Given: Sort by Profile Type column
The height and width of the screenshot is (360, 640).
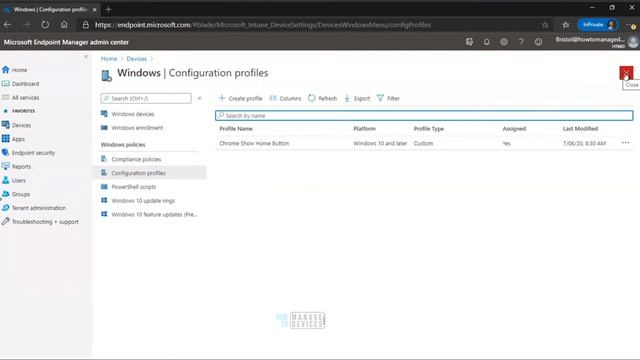Looking at the screenshot, I should click(x=429, y=129).
